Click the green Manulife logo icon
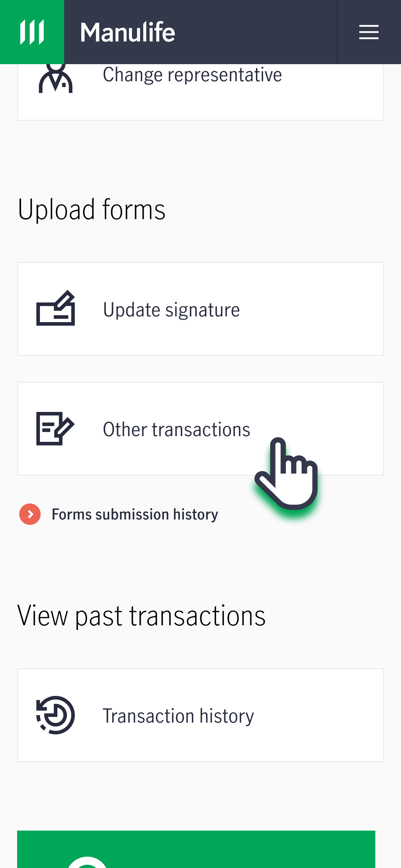Screen dimensions: 401x868 [x=32, y=32]
